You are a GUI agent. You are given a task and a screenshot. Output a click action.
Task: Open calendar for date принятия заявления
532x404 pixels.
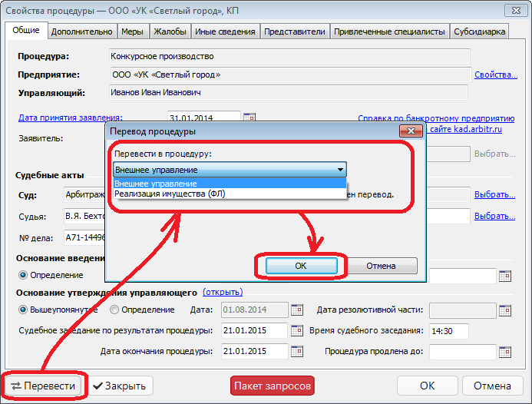click(x=249, y=118)
